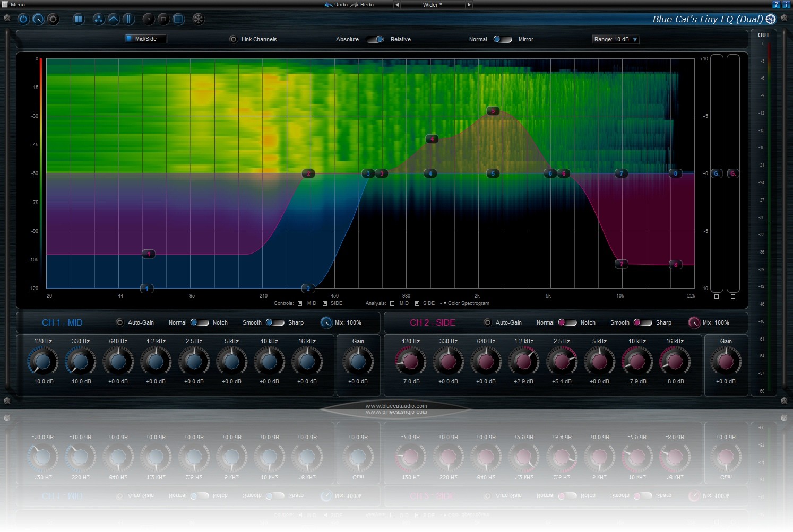
Task: Click the CH 2 2.5 kHz knob
Action: (x=562, y=362)
